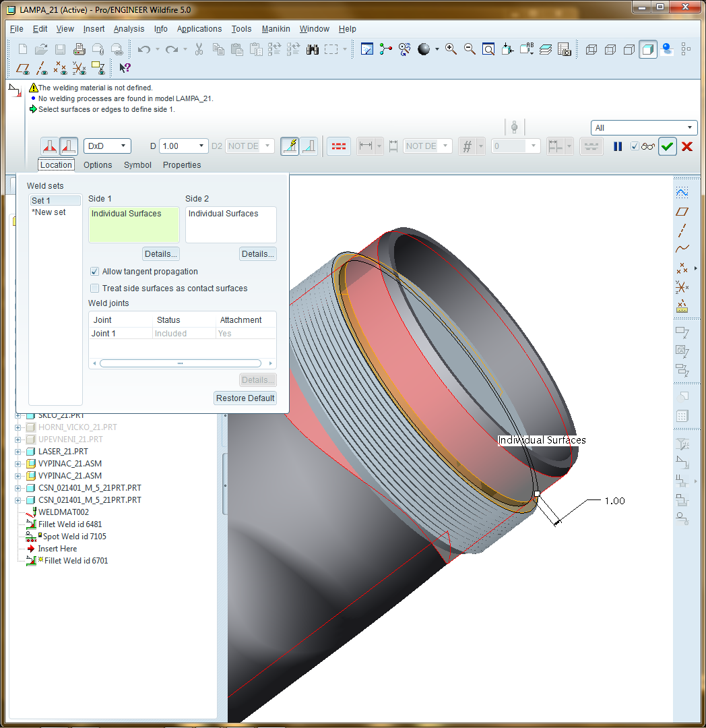Select the double-sided fillet weld icon

(50, 146)
